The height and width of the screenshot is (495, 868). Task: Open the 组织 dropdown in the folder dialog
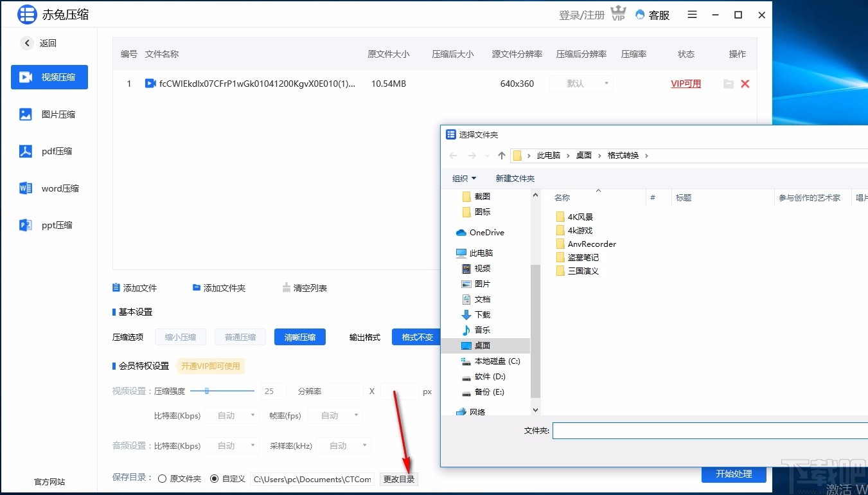click(464, 178)
